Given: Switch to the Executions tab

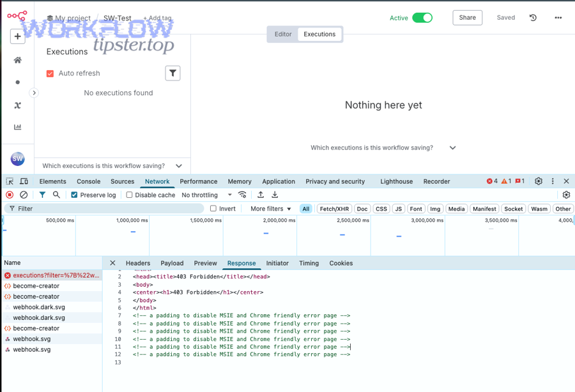Looking at the screenshot, I should [319, 34].
